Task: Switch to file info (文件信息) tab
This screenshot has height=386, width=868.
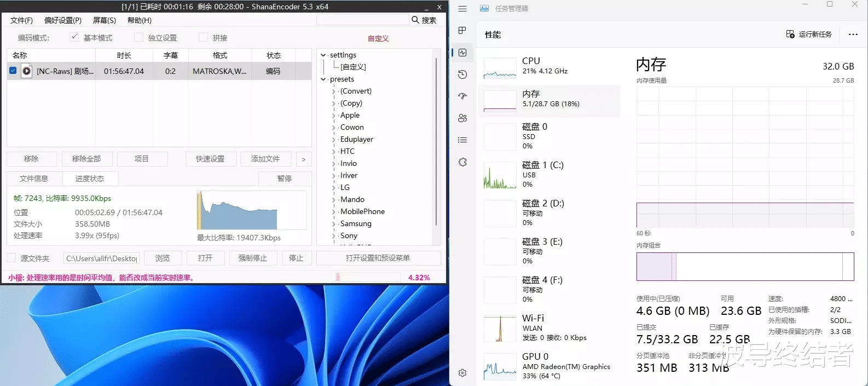Action: coord(34,178)
